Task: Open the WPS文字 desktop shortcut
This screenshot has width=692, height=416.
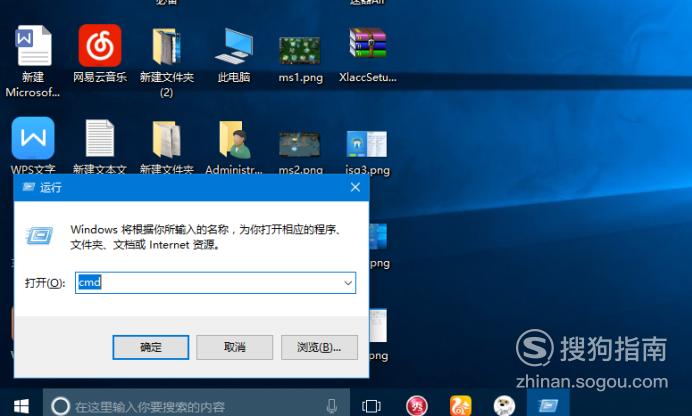Action: coord(33,138)
